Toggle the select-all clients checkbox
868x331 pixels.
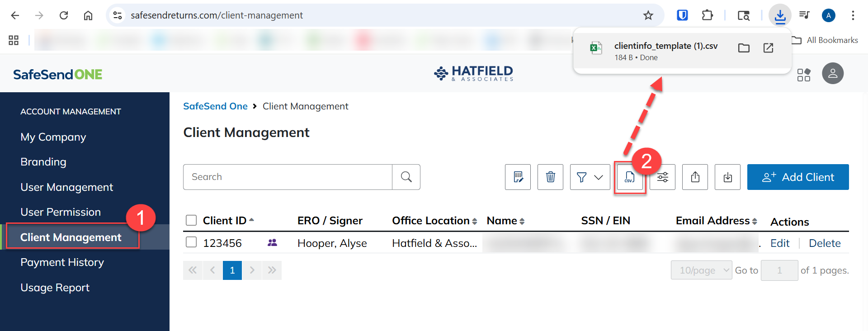[191, 220]
